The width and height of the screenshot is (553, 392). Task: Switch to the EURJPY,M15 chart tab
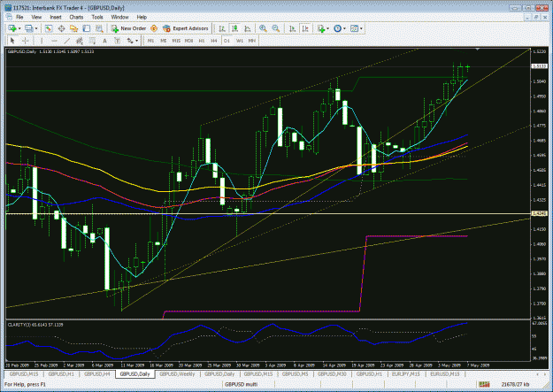click(405, 374)
